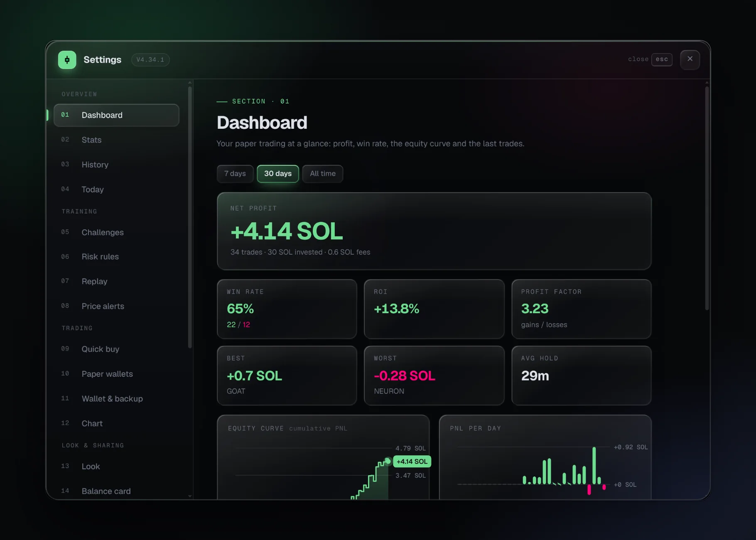
Task: Click the sidebar scroll-down arrow
Action: click(190, 496)
